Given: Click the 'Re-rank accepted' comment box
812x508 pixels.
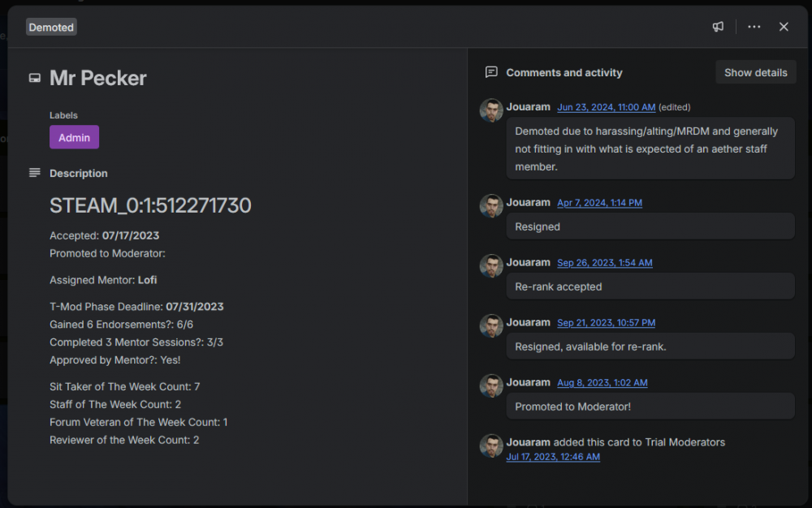Looking at the screenshot, I should [x=650, y=286].
